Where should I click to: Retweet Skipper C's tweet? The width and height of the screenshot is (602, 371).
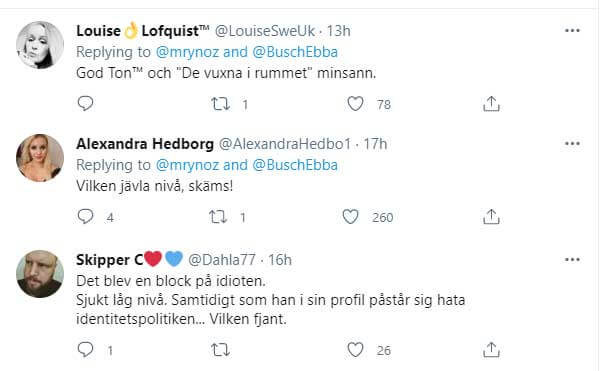tap(220, 350)
